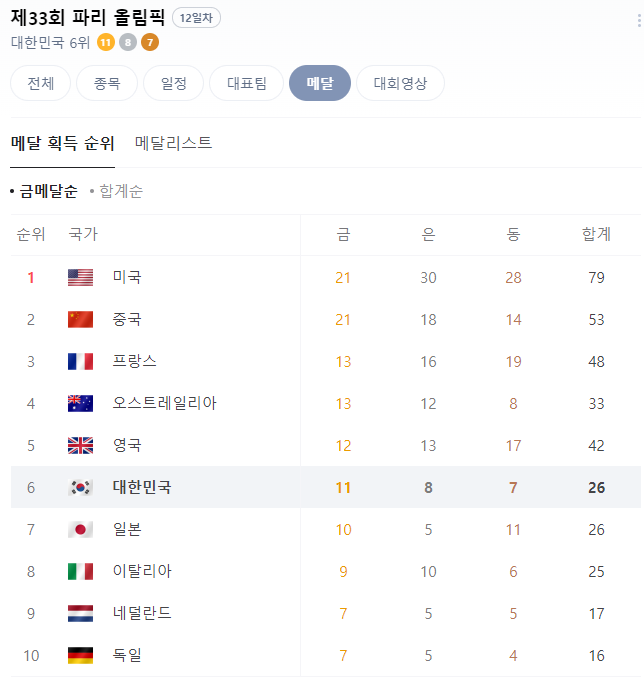
Task: Click the 전체 tab button
Action: [x=41, y=83]
